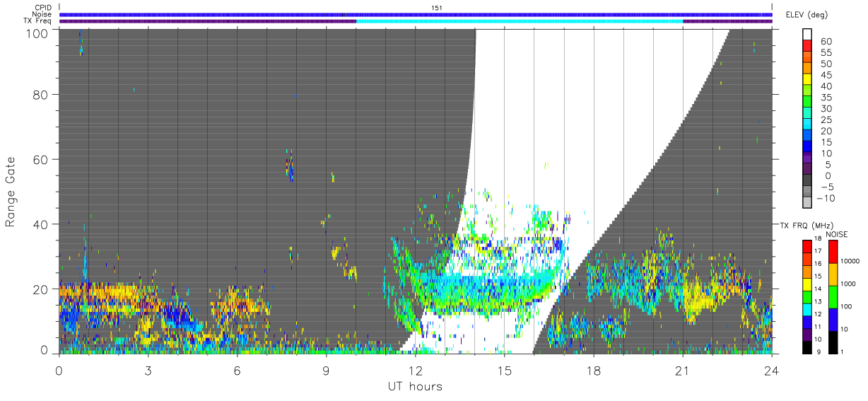Click the NOISE scale value 1000
Viewport: 868px width, 401px height.
click(848, 284)
